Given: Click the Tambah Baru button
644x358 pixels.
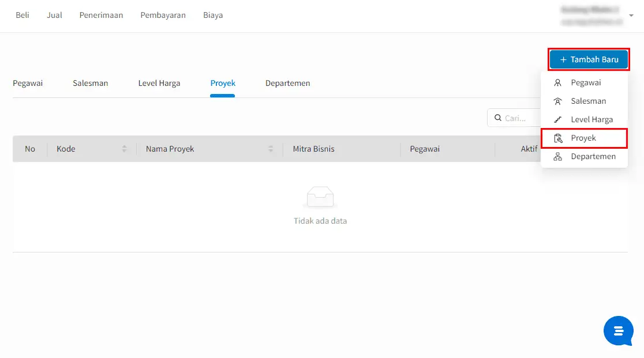Looking at the screenshot, I should 589,59.
